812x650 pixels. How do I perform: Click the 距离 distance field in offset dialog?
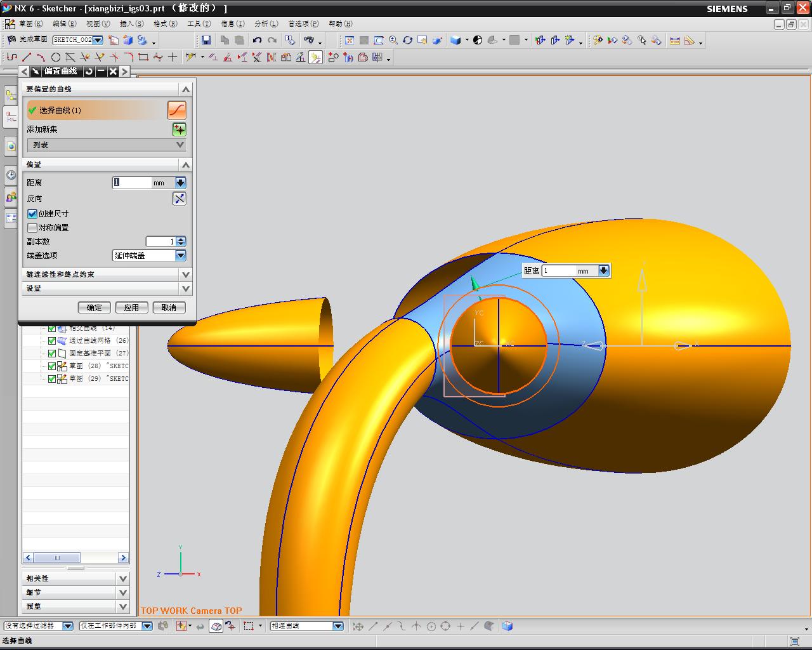tap(132, 183)
